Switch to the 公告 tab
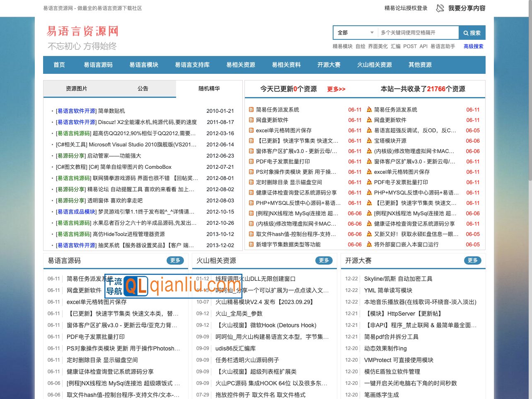Screen dimensions: 532x399 coord(143,89)
